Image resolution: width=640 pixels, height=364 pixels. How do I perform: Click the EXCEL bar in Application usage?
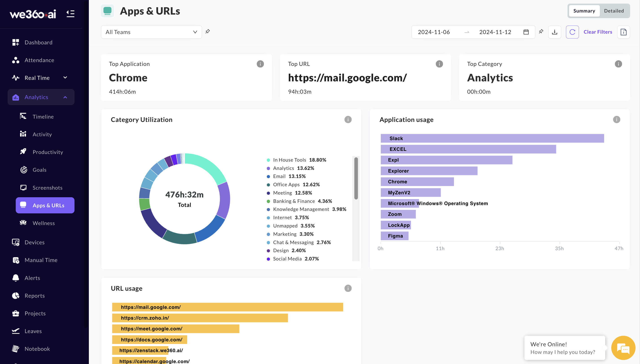point(468,149)
